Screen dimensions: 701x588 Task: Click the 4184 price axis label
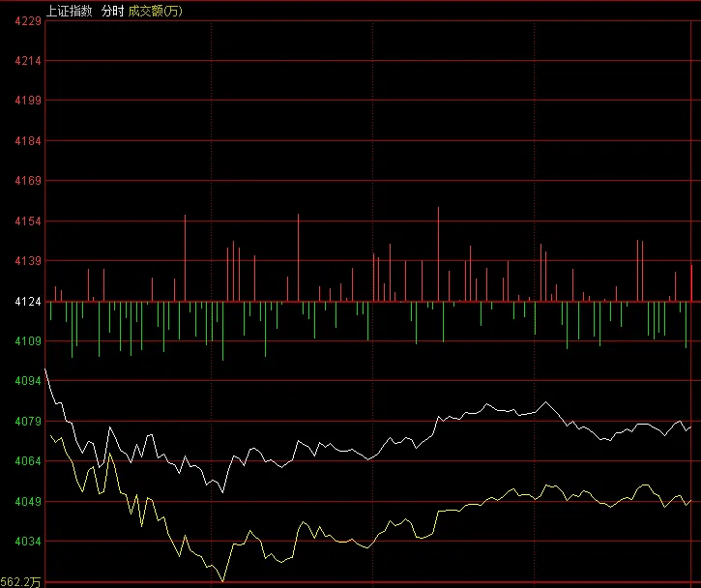pyautogui.click(x=28, y=141)
